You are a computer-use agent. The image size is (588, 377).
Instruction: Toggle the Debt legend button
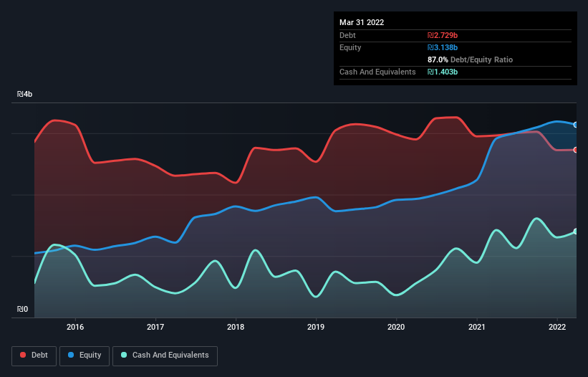tap(34, 355)
